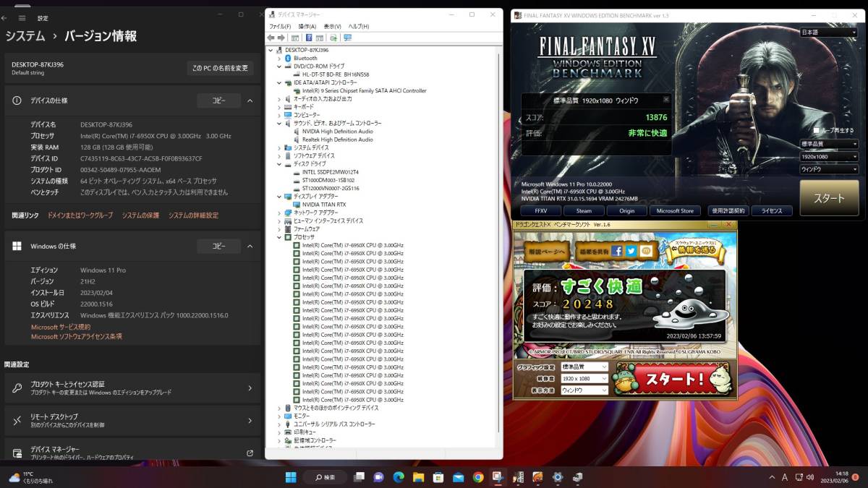Open the ファイル(F) menu in Device Manager
Screen dimensions: 868x488
(x=280, y=26)
